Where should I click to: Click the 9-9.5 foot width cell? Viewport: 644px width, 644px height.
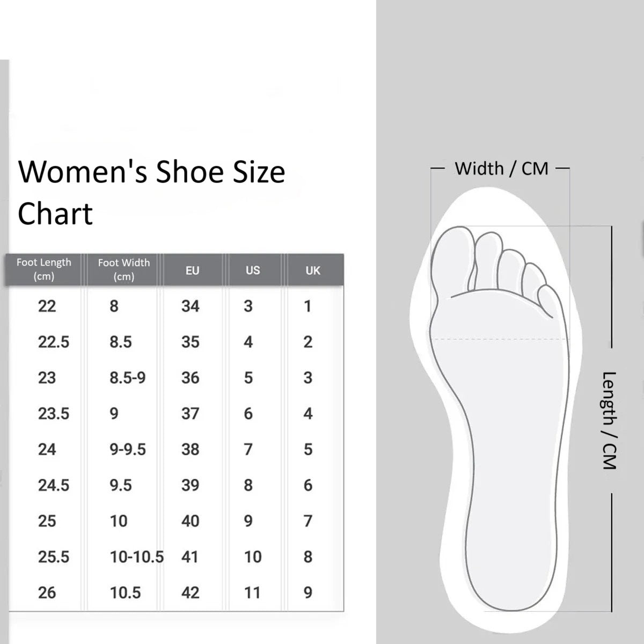click(127, 449)
